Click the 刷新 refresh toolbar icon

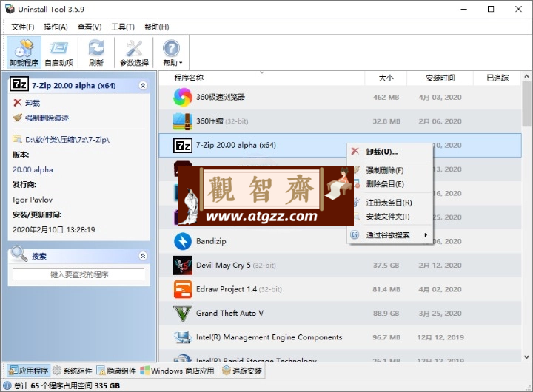[x=96, y=53]
